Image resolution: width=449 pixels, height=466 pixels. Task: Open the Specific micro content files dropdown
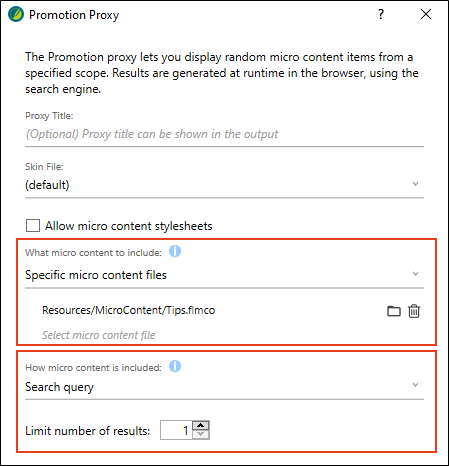point(224,275)
